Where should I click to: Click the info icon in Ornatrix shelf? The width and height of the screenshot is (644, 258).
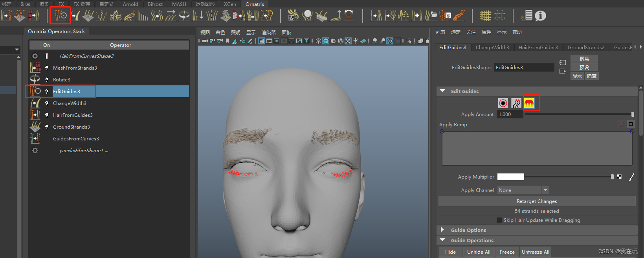coord(540,16)
